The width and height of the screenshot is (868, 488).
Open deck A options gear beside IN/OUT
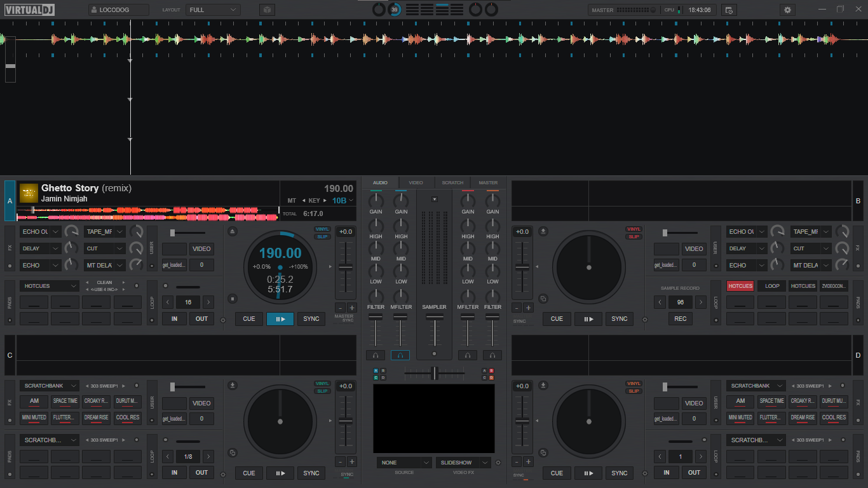(x=223, y=320)
